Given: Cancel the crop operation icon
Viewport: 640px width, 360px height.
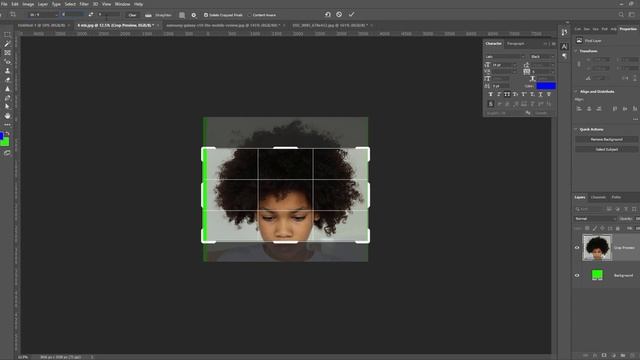Looking at the screenshot, I should [339, 15].
